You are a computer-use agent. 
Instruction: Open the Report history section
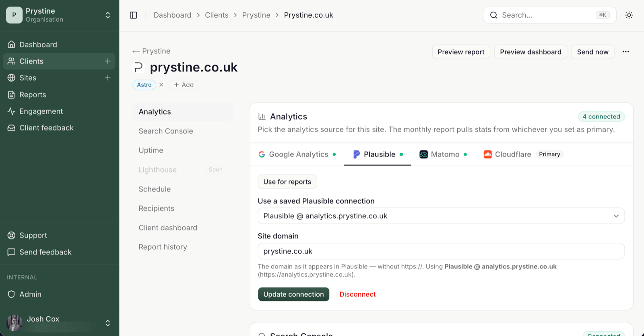click(182, 247)
